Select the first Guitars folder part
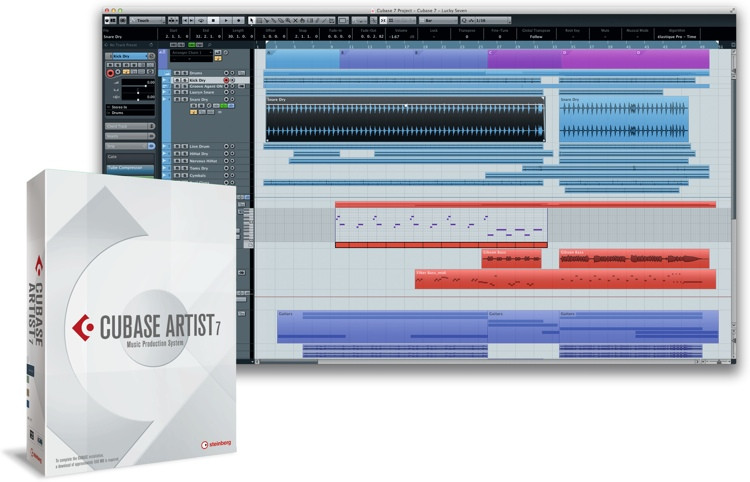Screen dimensions: 750x482 click(383, 327)
